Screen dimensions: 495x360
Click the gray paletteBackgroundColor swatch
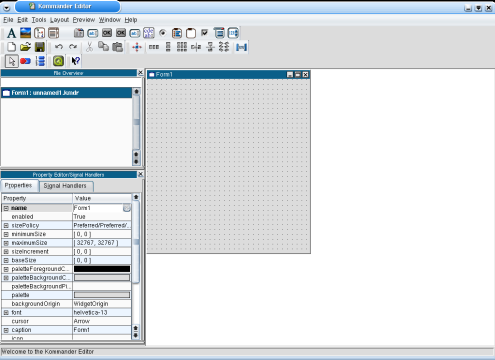pos(102,278)
